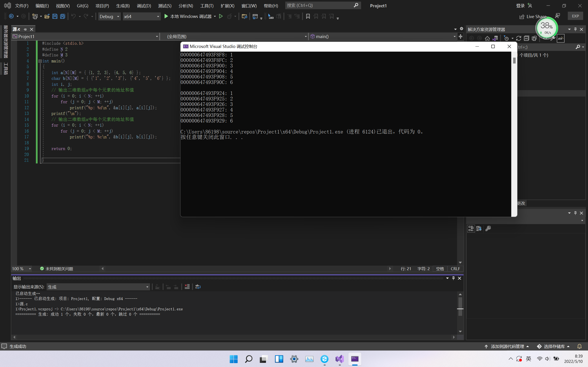This screenshot has width=588, height=367.
Task: Click the solution explorer Home icon
Action: point(487,38)
